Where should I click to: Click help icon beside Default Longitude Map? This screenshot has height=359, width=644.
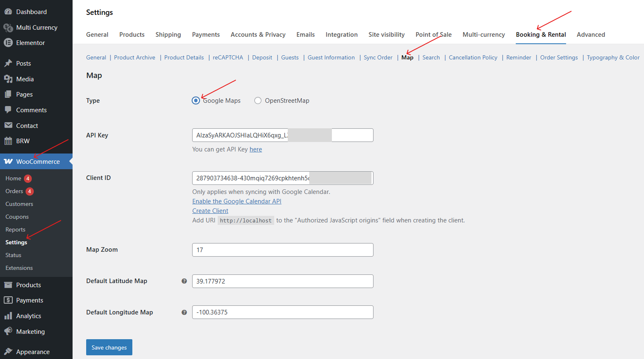[x=184, y=312]
